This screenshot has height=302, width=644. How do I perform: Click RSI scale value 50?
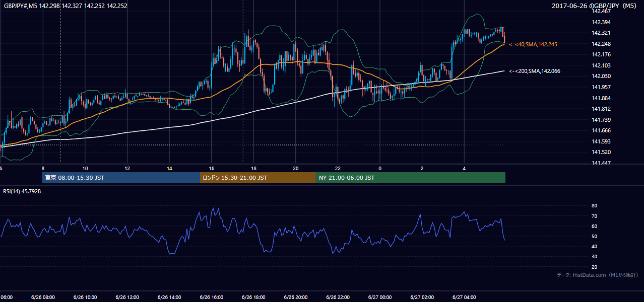coord(594,236)
